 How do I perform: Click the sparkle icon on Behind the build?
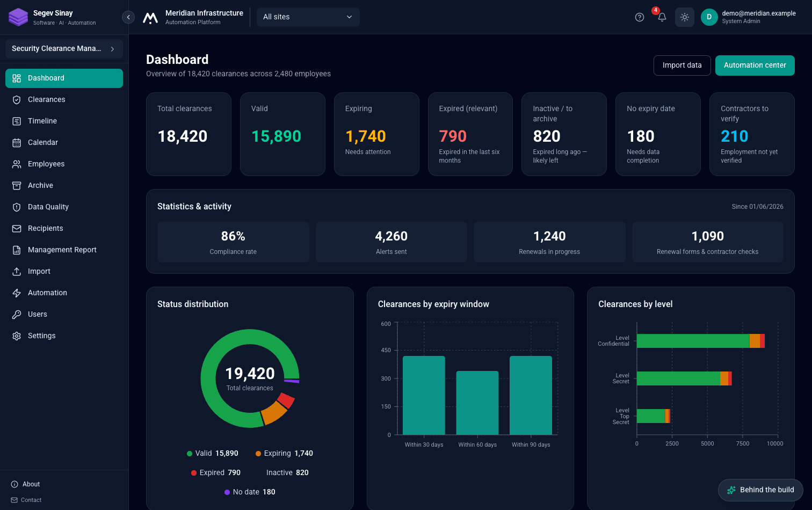(x=731, y=490)
